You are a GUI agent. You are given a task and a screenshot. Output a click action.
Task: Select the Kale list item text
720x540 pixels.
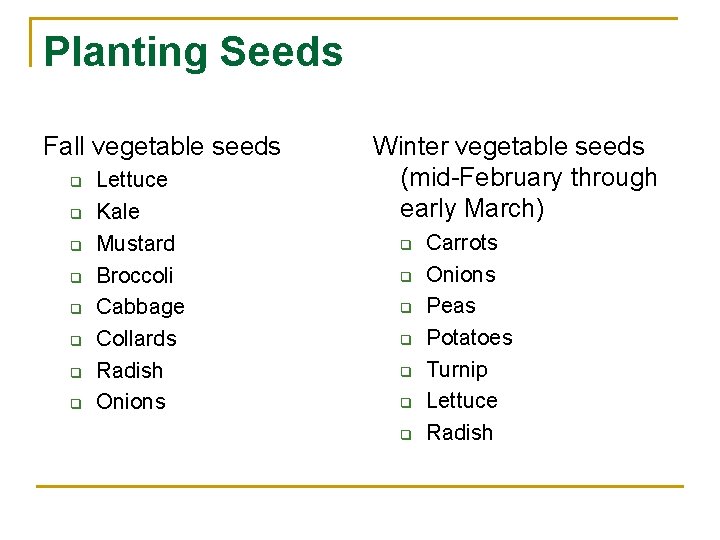click(118, 212)
